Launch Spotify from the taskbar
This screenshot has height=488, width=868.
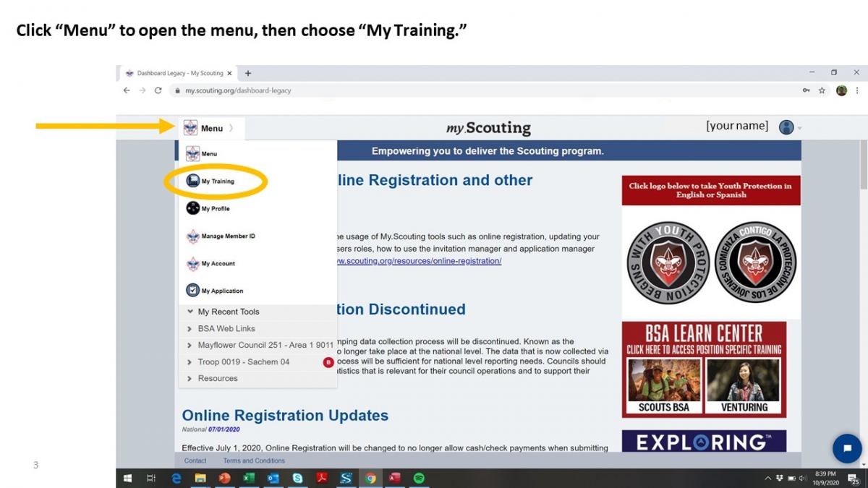(x=420, y=478)
